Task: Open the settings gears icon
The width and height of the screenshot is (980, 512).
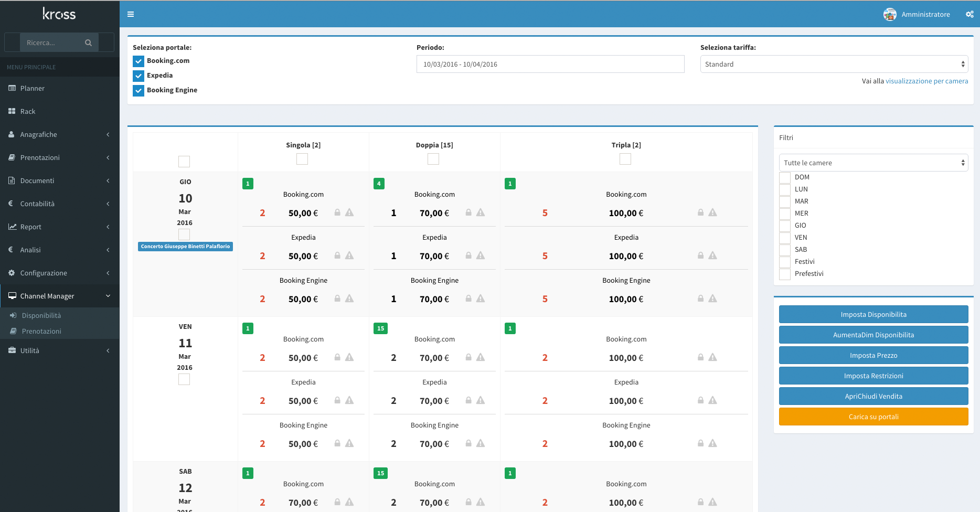Action: click(970, 14)
